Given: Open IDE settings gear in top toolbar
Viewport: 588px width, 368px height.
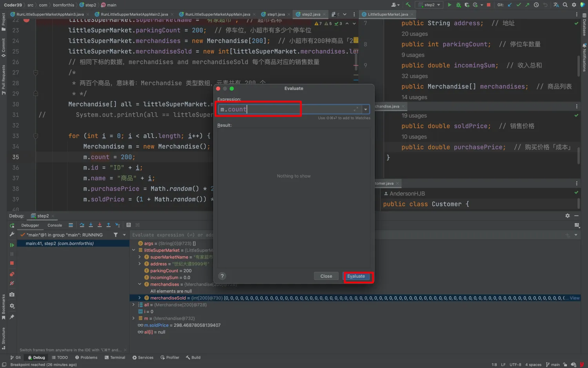Looking at the screenshot, I should click(574, 5).
